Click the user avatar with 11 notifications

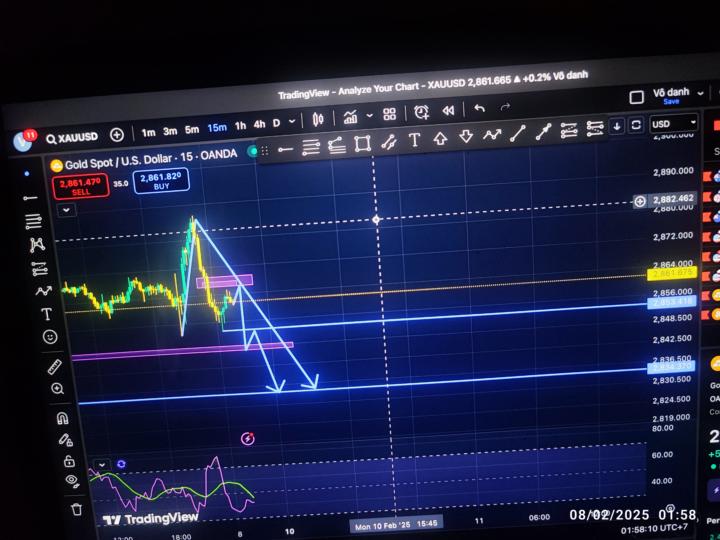click(24, 140)
